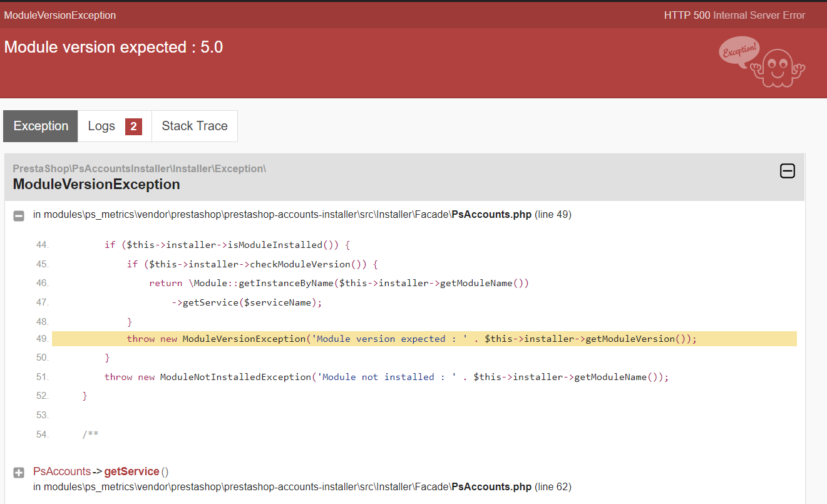827x504 pixels.
Task: Click the highlighted line 49 throw statement
Action: (424, 339)
